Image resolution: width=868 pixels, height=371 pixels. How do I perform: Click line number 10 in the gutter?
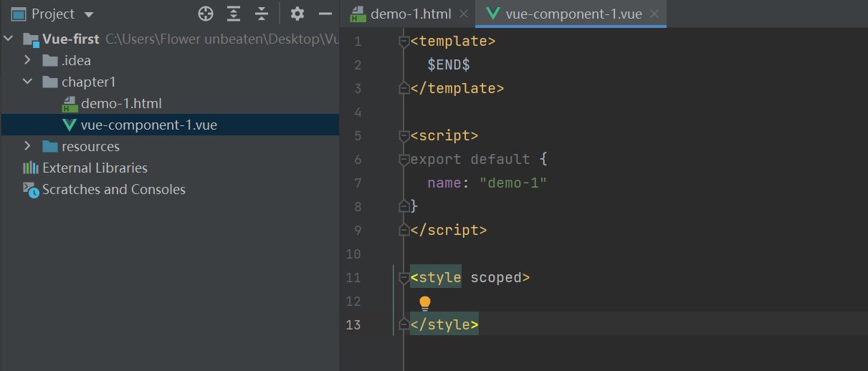click(353, 254)
